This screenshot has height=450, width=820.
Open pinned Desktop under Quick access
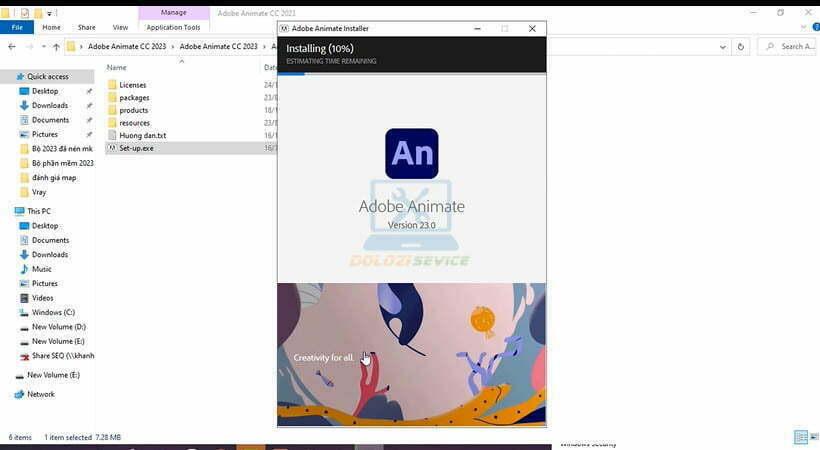coord(45,91)
